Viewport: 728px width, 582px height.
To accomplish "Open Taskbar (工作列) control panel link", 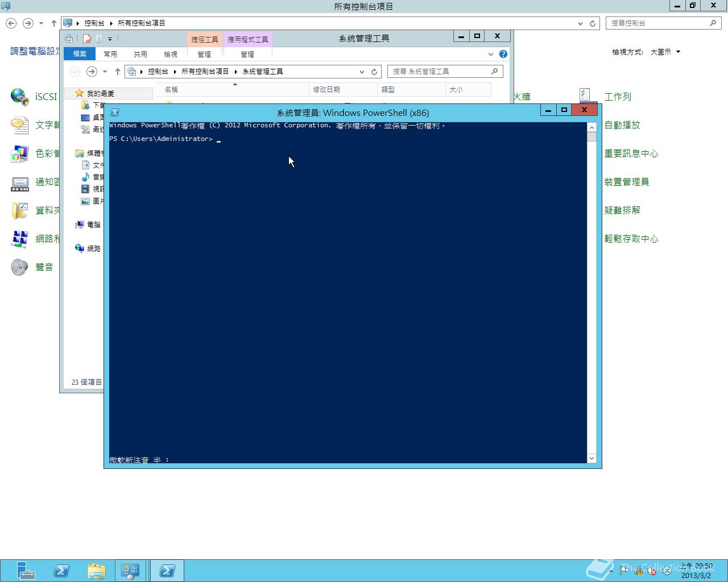I will (x=618, y=97).
